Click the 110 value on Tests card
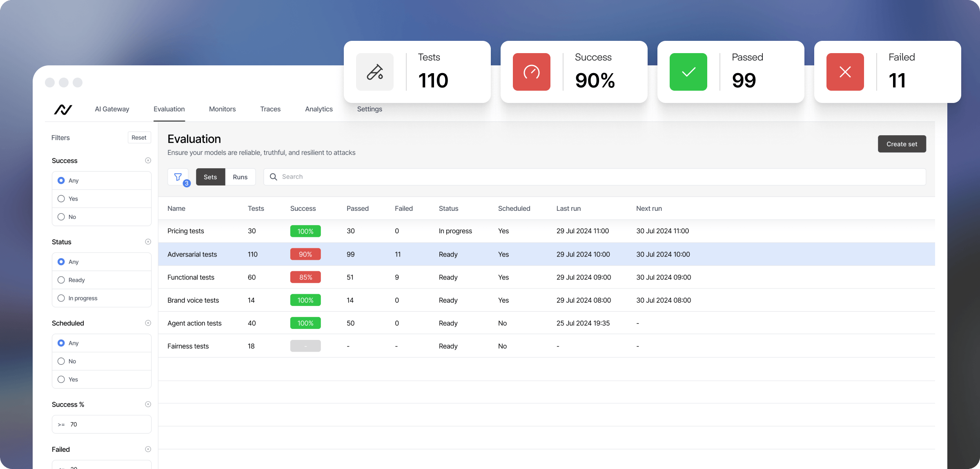Image resolution: width=980 pixels, height=469 pixels. [x=433, y=80]
